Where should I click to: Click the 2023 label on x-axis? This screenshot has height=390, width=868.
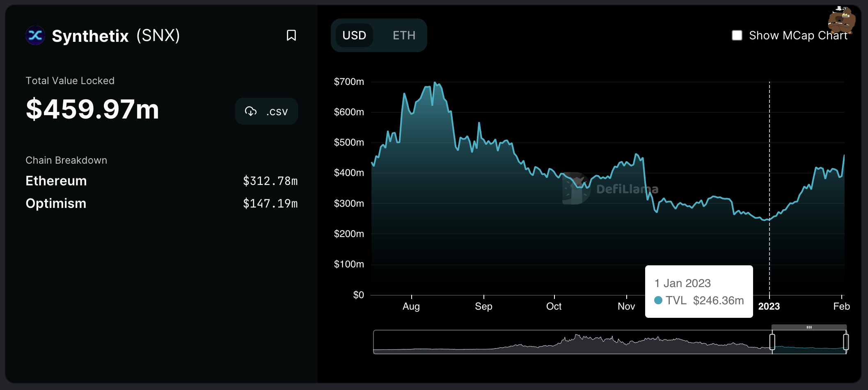click(769, 306)
